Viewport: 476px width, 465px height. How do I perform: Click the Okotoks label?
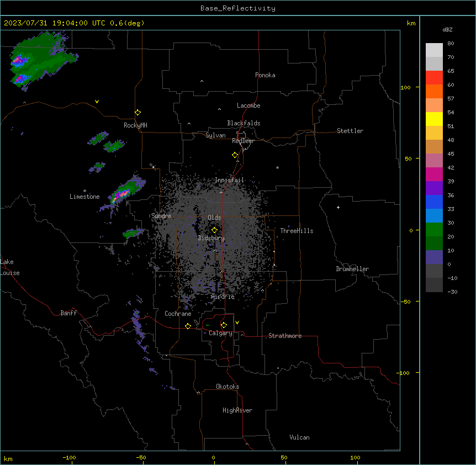228,387
